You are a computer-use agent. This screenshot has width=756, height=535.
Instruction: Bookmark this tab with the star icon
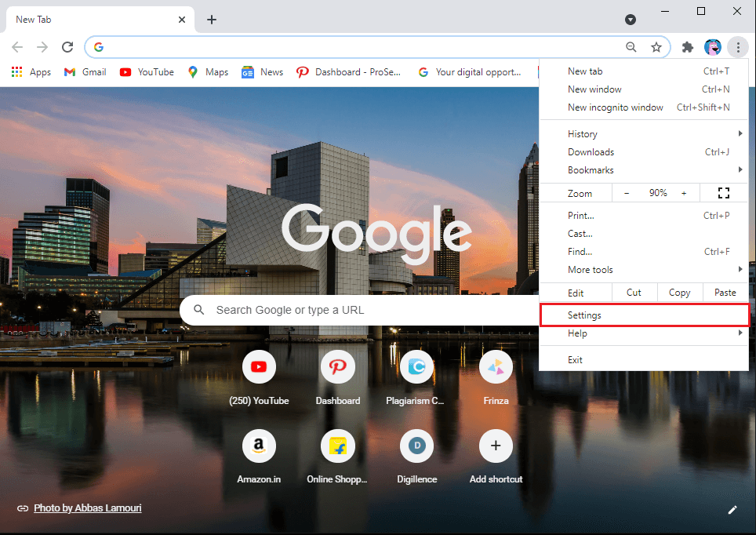656,47
